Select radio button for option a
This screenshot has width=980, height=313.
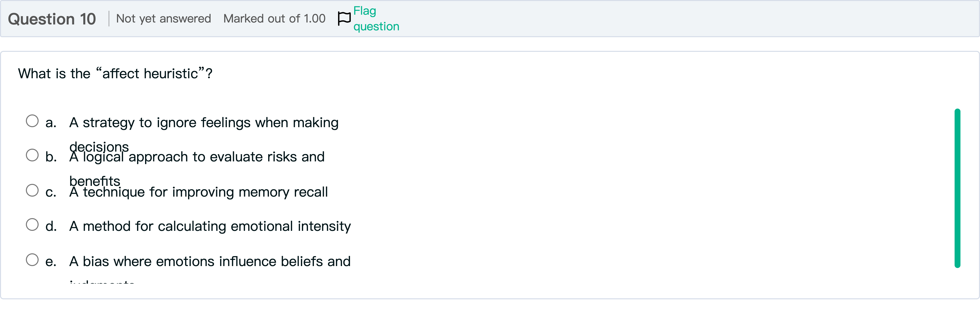(x=32, y=121)
